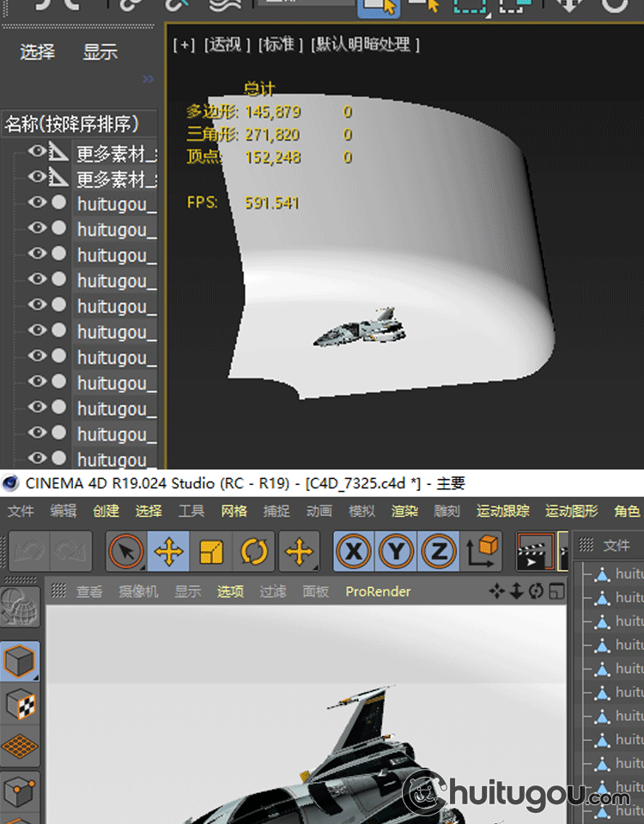Expand the >> arrows in the scene explorer
This screenshot has height=824, width=644.
tap(149, 79)
